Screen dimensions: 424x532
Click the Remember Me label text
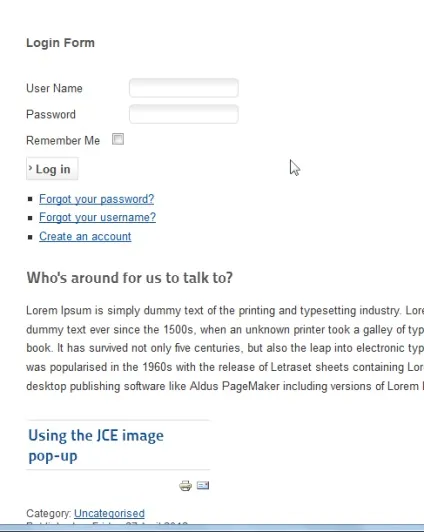[63, 140]
